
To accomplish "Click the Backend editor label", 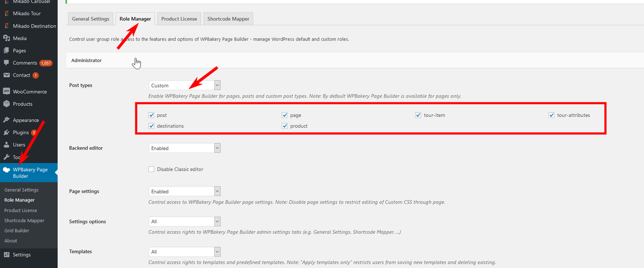I will coord(86,148).
